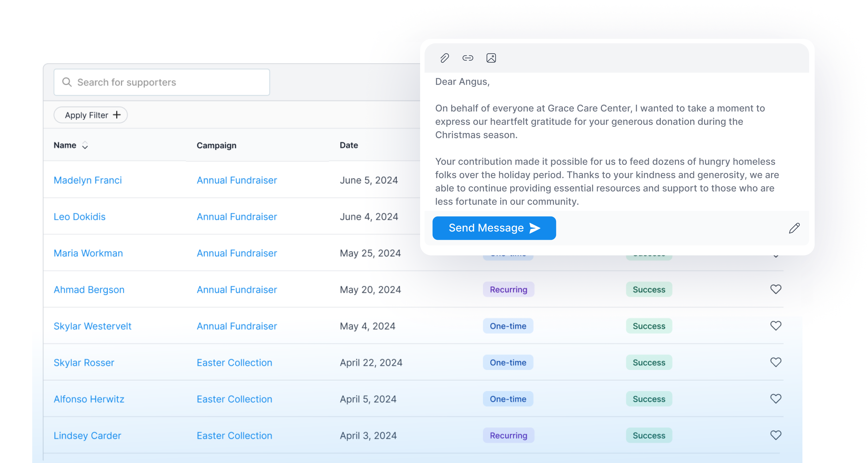Image resolution: width=868 pixels, height=463 pixels.
Task: Click heart icon for Alfonso Herwitz
Action: pyautogui.click(x=776, y=399)
